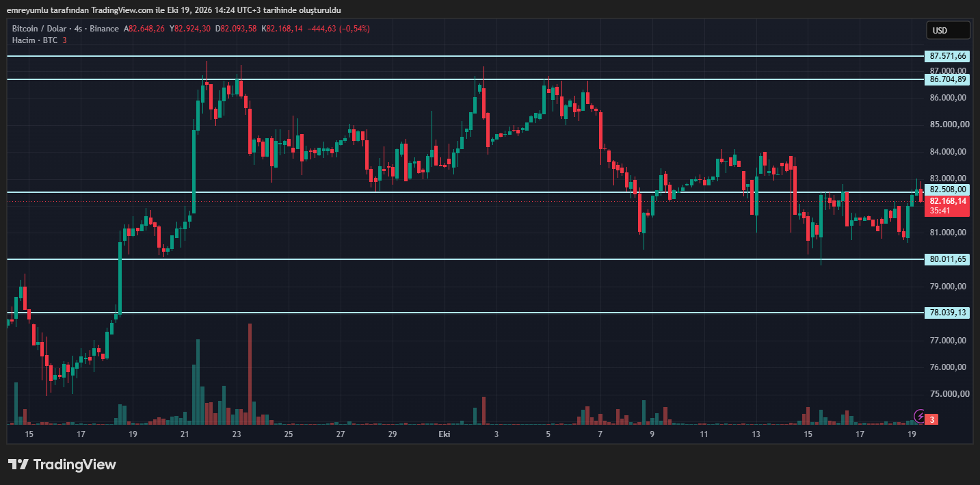This screenshot has height=485, width=980.
Task: Click the Eki month label on time axis
Action: (x=445, y=434)
